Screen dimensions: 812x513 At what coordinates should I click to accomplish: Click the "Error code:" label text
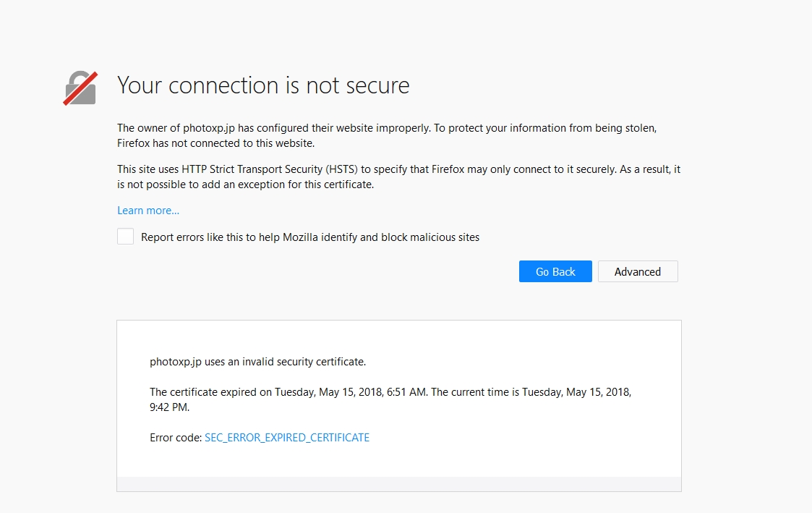[176, 438]
